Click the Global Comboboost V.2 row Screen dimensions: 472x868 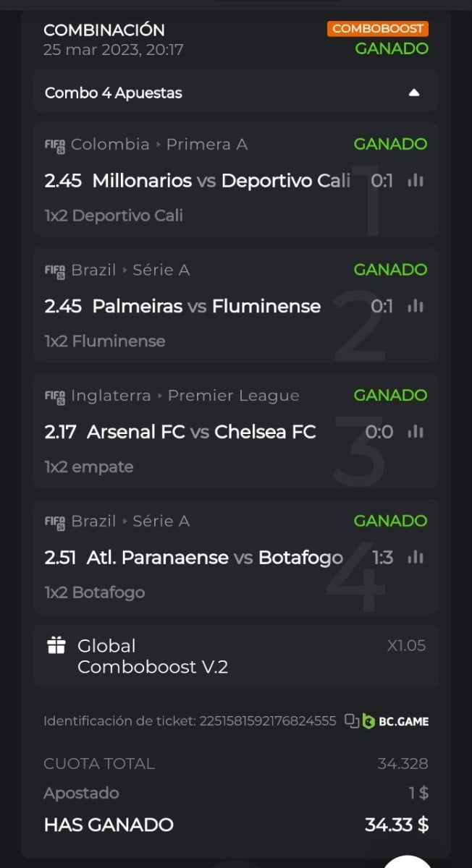(x=235, y=655)
